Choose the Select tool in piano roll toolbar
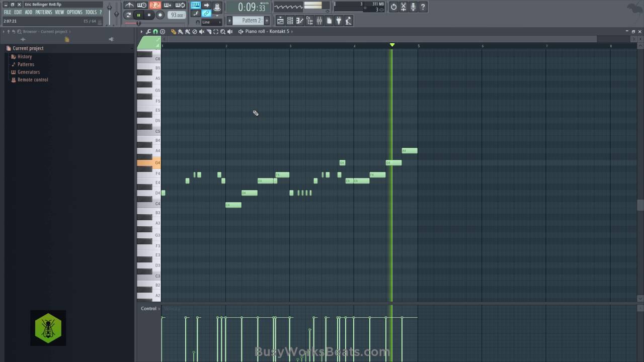The height and width of the screenshot is (362, 644). click(x=216, y=31)
